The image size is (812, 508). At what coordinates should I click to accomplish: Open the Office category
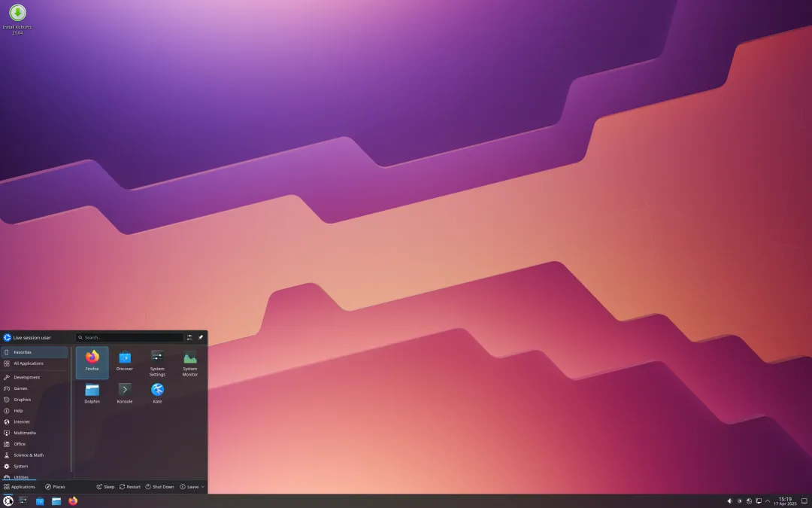pos(34,444)
